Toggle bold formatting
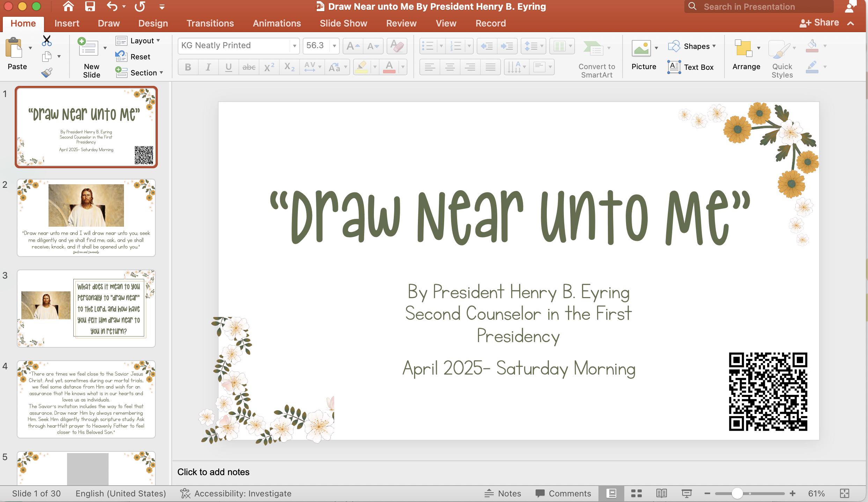 click(188, 67)
